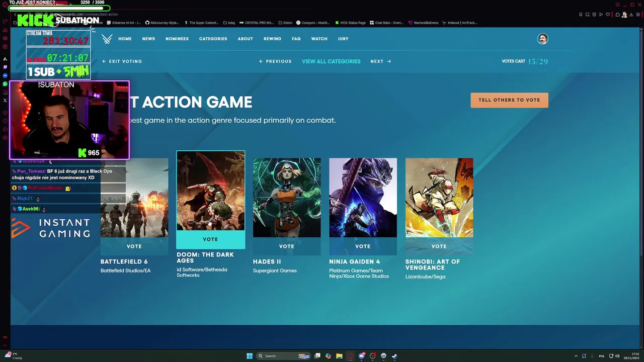Select the CATEGORIES menu item

pyautogui.click(x=213, y=39)
